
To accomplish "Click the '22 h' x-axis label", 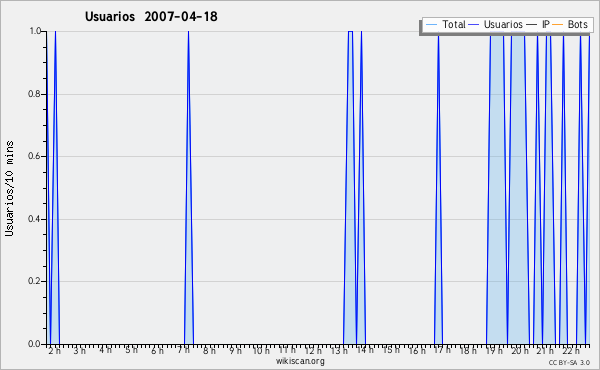I will (x=571, y=351).
